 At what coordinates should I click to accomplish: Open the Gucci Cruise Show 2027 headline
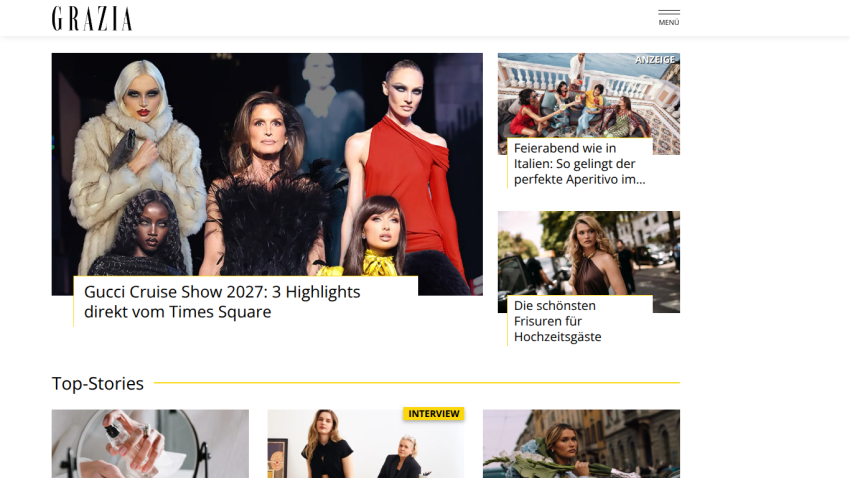coord(222,302)
